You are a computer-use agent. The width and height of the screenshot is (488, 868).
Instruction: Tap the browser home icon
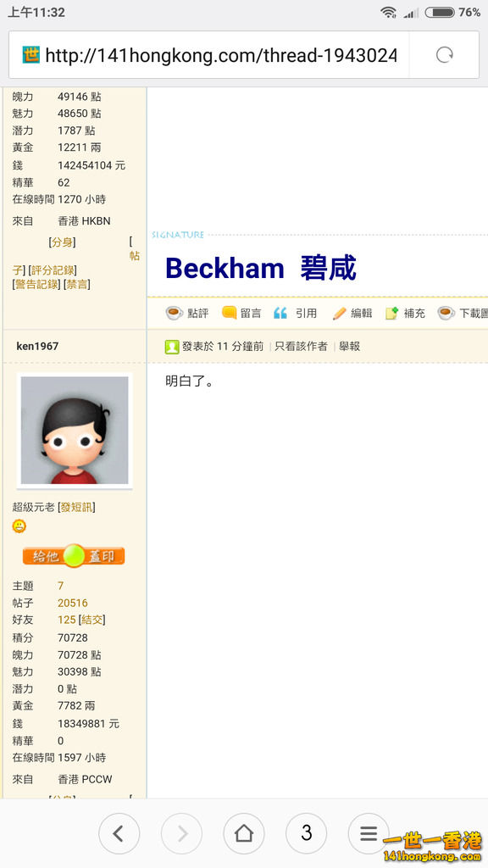coord(243,833)
